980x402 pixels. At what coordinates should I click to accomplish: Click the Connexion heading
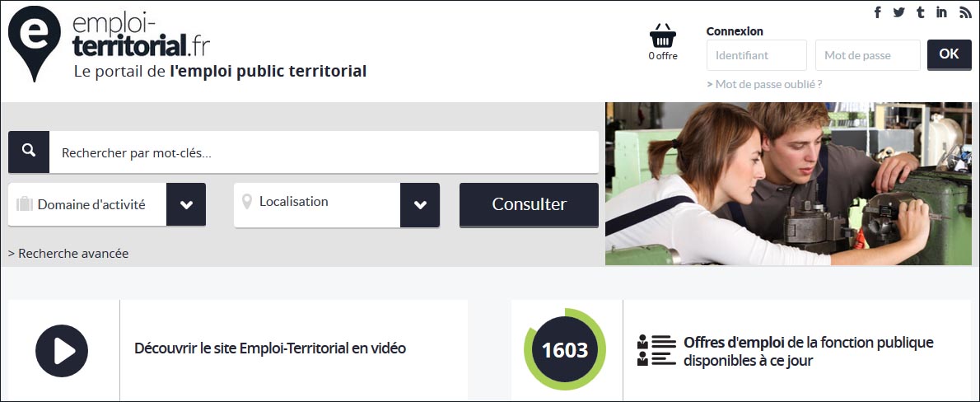point(735,31)
